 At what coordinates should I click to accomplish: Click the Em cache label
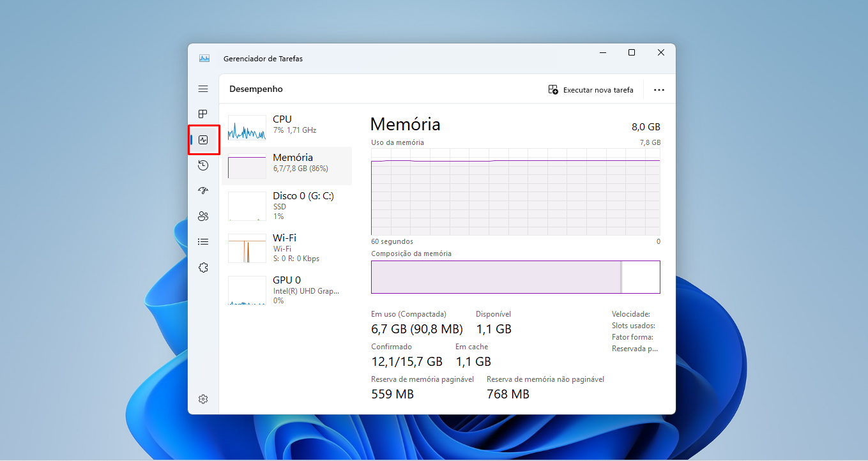[x=471, y=347]
